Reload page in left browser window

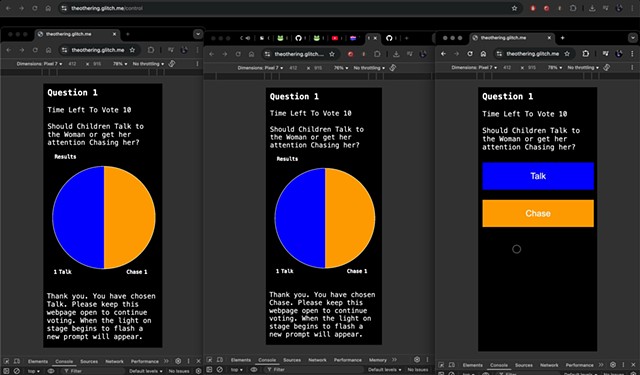pyautogui.click(x=35, y=50)
